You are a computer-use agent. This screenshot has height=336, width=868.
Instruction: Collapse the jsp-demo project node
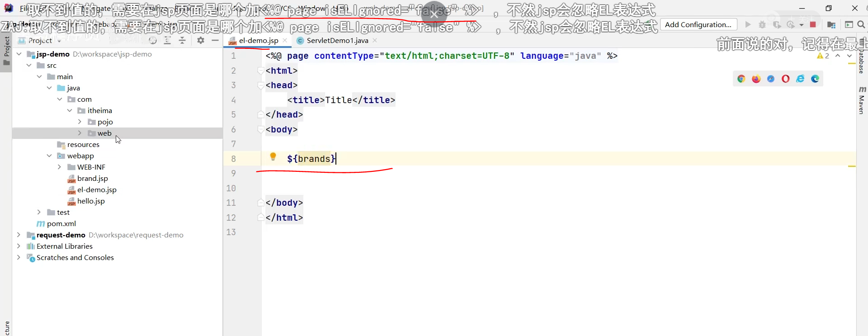(x=19, y=54)
